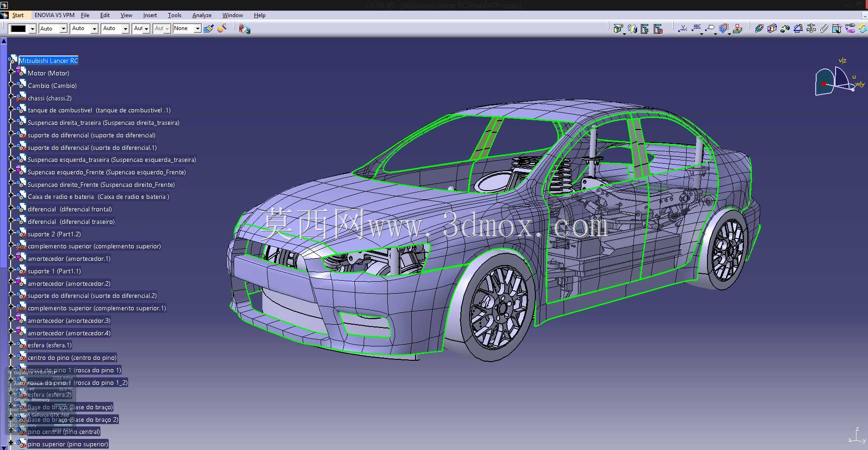Click the selection filter icon after Painter
The height and width of the screenshot is (450, 868).
[x=244, y=29]
